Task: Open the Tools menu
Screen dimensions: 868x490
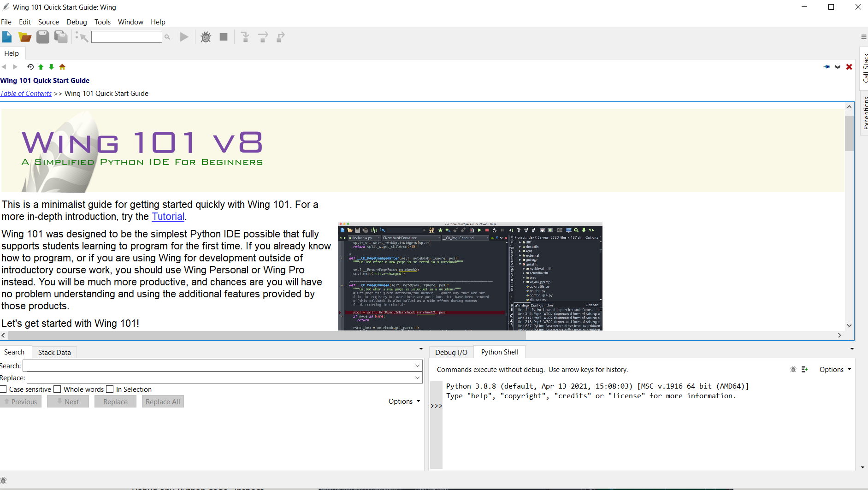Action: tap(102, 22)
